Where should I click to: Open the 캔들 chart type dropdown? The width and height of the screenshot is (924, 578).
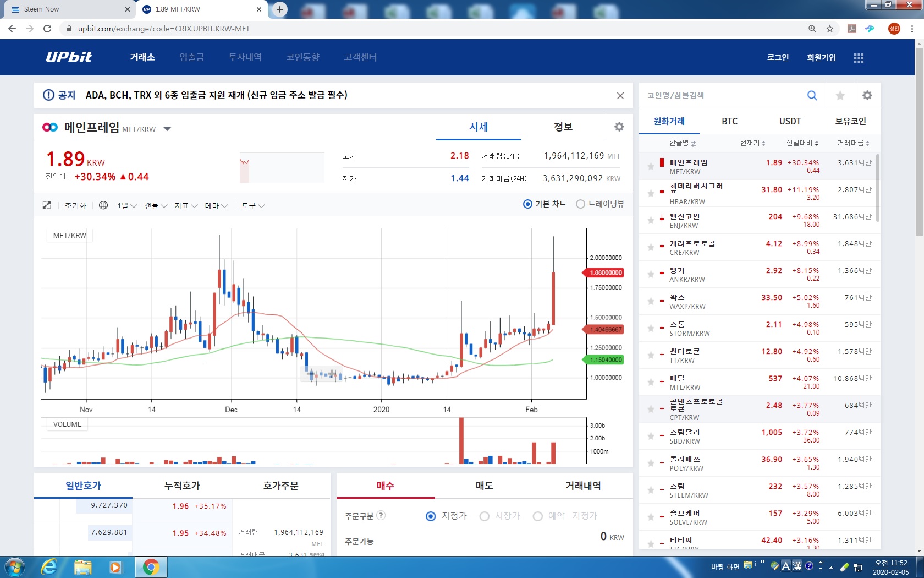tap(156, 205)
